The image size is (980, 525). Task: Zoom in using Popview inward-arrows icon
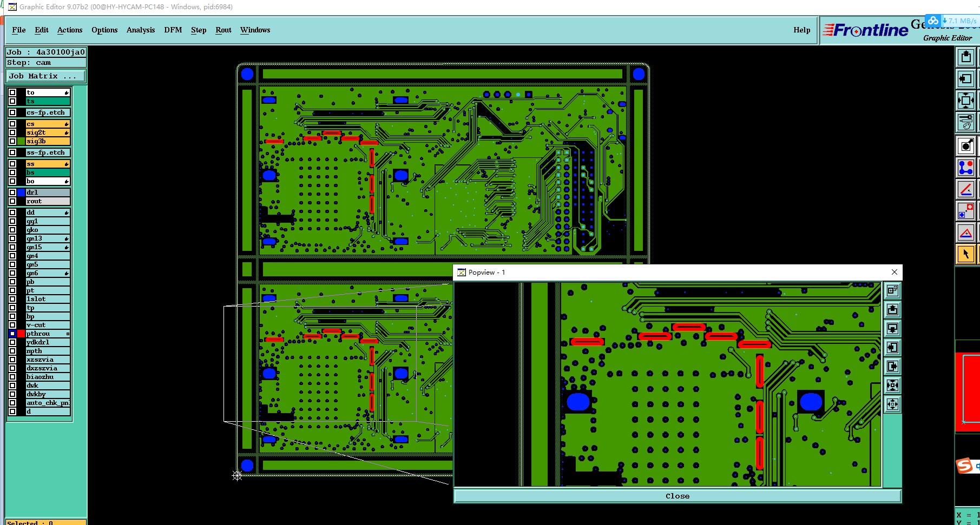[892, 385]
